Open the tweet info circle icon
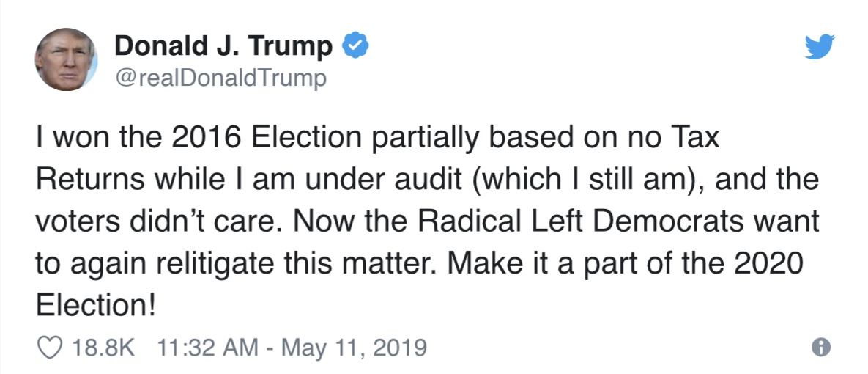 tap(821, 348)
